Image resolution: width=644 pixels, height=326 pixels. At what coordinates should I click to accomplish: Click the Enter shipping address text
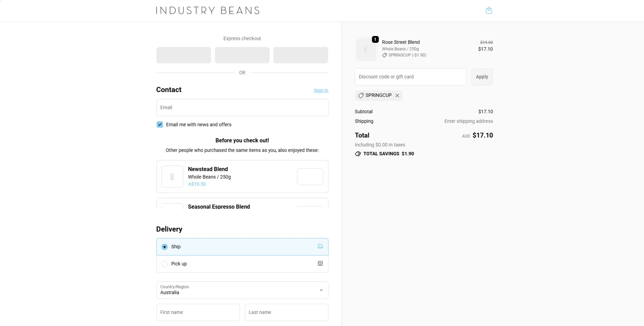468,121
